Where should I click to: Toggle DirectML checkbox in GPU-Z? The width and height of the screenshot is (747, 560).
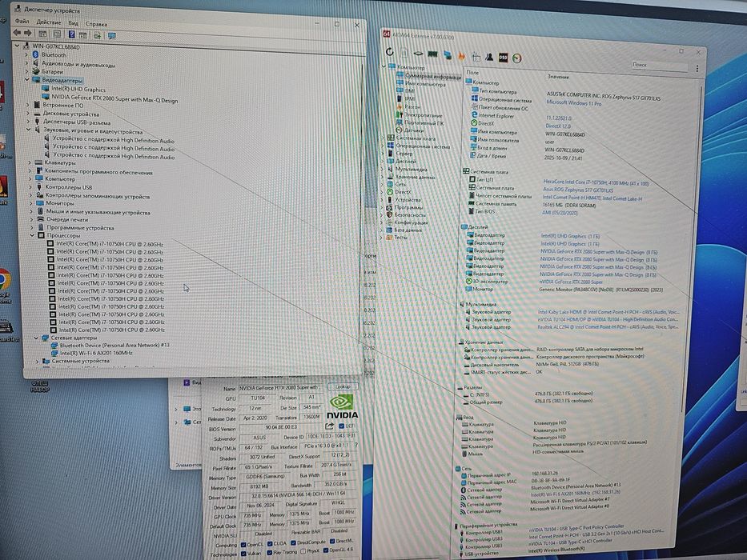click(331, 541)
